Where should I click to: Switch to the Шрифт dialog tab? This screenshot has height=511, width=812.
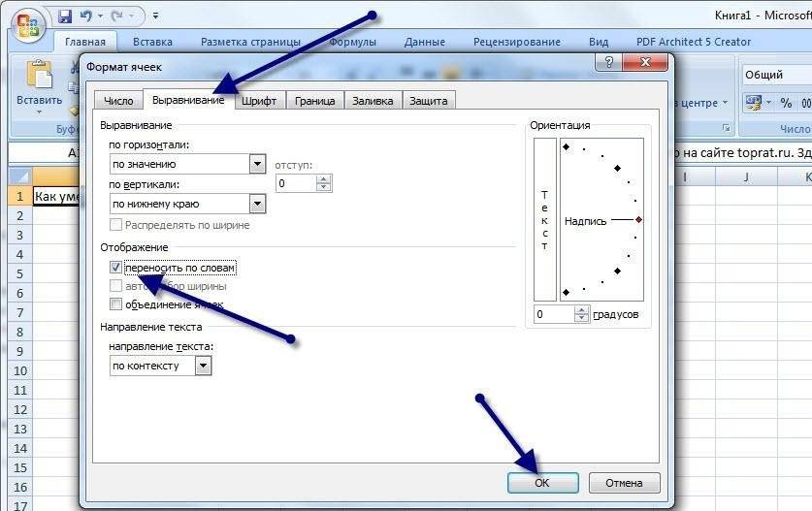pos(259,101)
